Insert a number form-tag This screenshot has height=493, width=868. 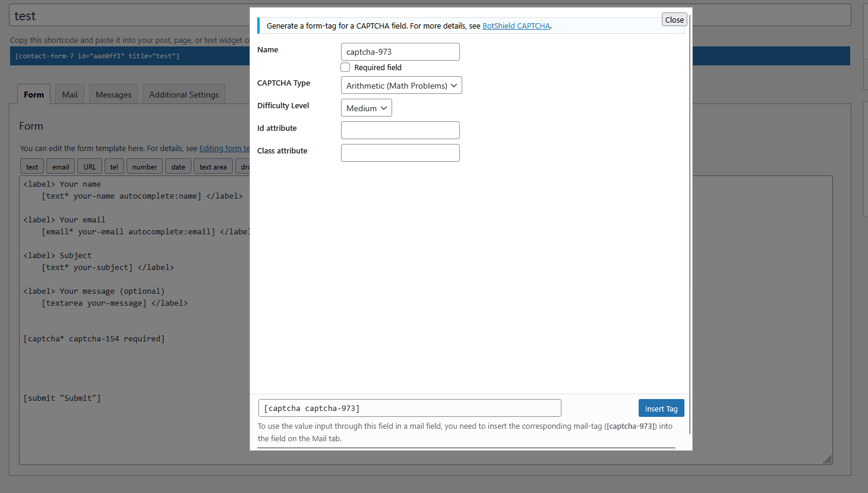(x=144, y=166)
